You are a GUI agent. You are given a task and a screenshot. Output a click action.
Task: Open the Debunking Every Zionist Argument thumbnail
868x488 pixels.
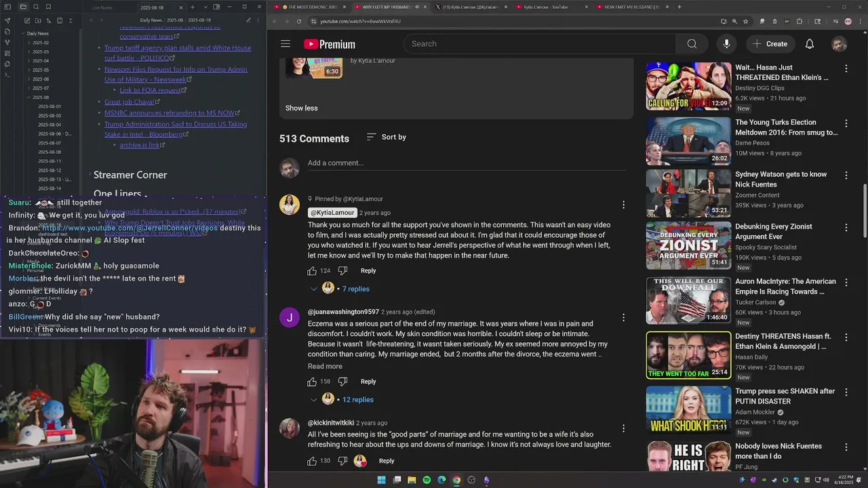(x=688, y=245)
